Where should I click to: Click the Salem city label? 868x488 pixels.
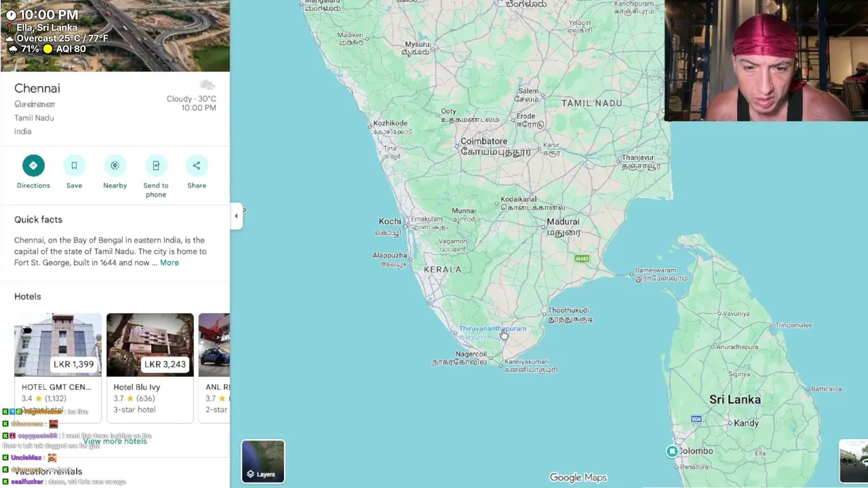[528, 91]
